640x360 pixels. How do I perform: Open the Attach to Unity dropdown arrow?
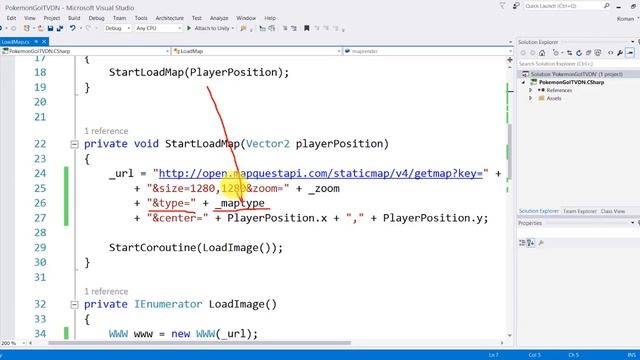(x=233, y=28)
